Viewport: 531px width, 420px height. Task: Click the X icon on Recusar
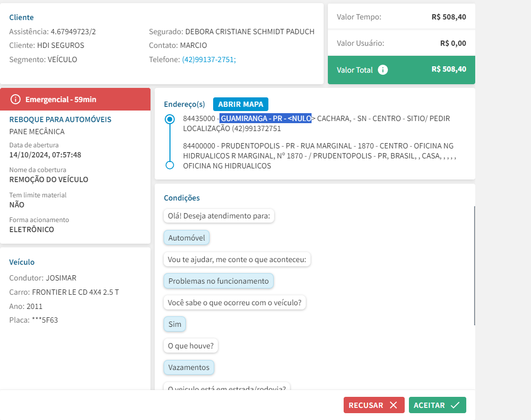[393, 405]
